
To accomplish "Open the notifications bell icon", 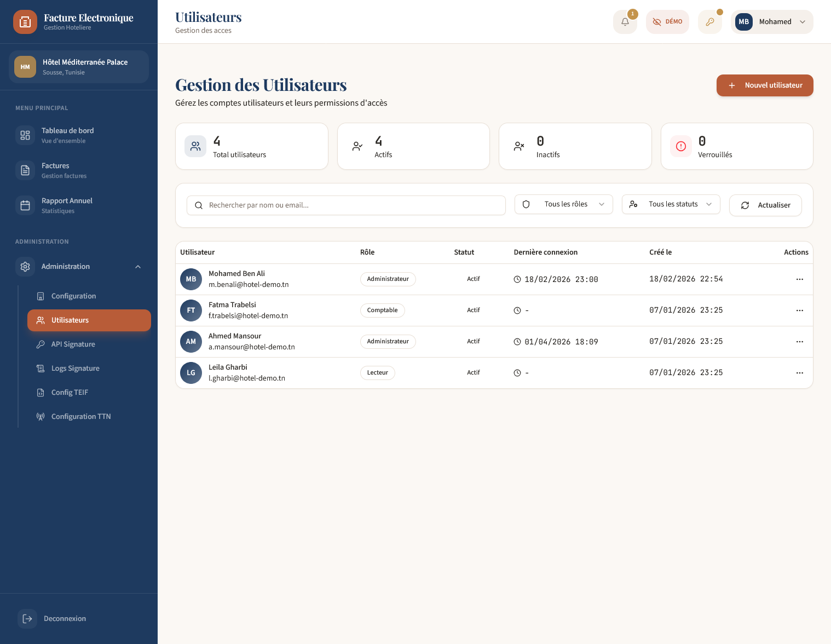I will coord(625,22).
